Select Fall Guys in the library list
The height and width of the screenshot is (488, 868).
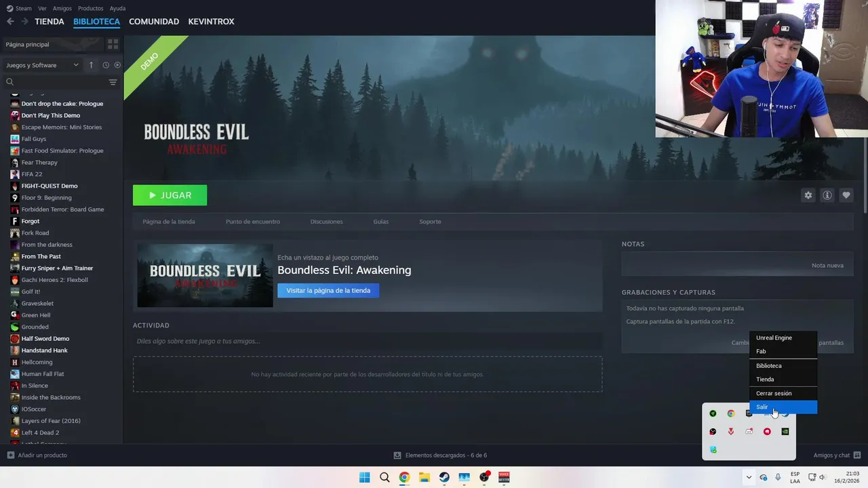[x=33, y=139]
